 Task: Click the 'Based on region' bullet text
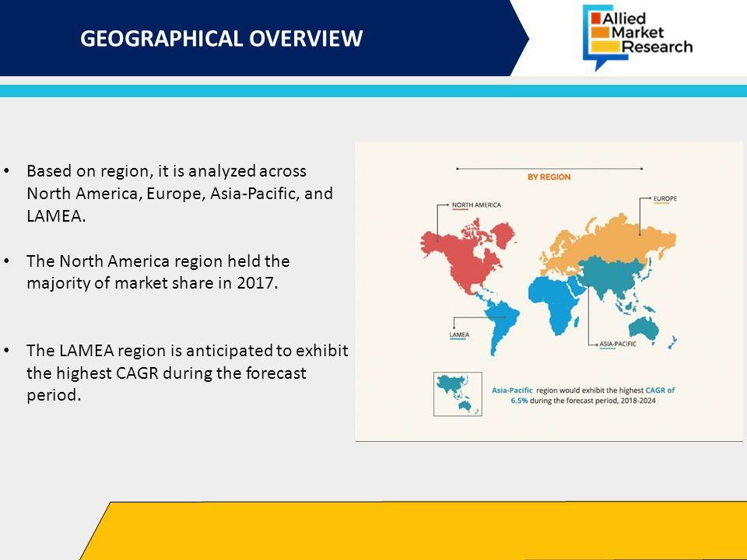tap(180, 194)
